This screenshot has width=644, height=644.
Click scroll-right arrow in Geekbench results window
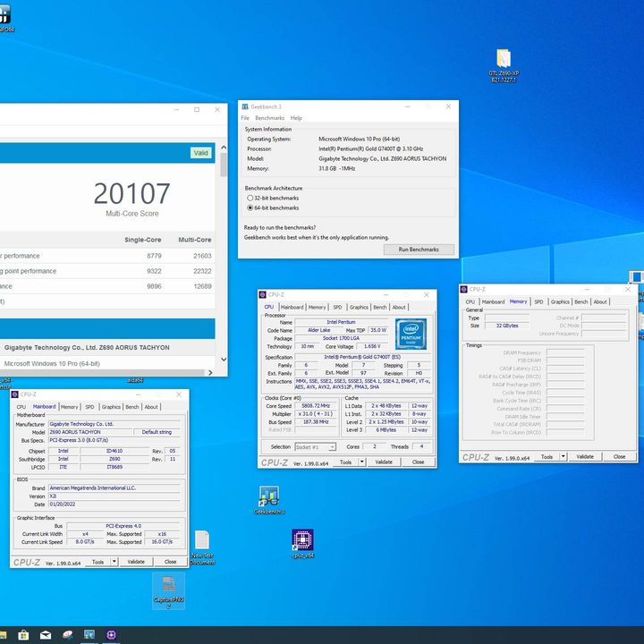point(210,372)
